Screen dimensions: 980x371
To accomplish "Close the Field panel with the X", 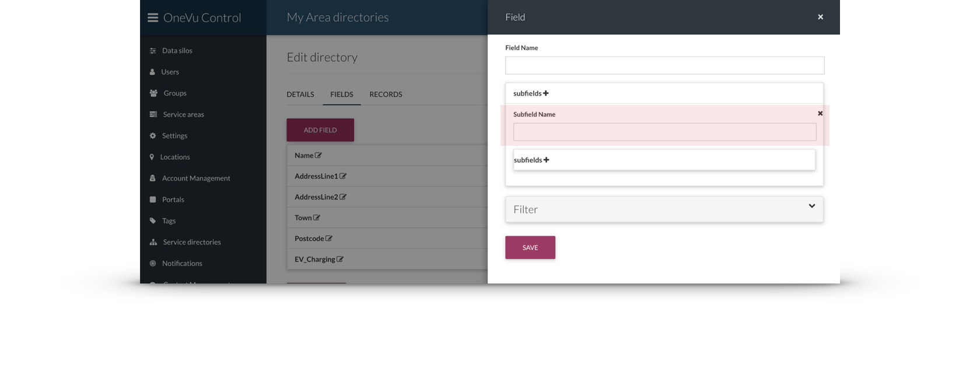I will 820,17.
